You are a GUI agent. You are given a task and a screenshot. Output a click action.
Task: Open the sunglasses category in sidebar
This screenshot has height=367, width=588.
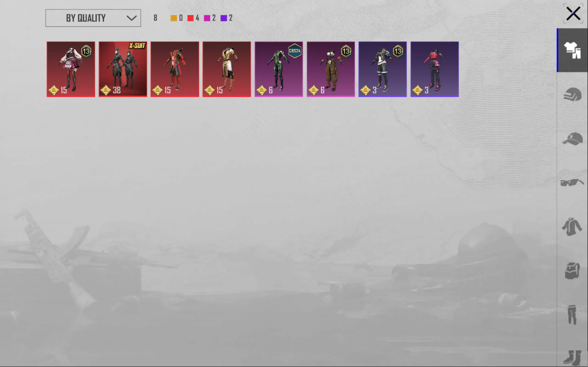tap(572, 183)
